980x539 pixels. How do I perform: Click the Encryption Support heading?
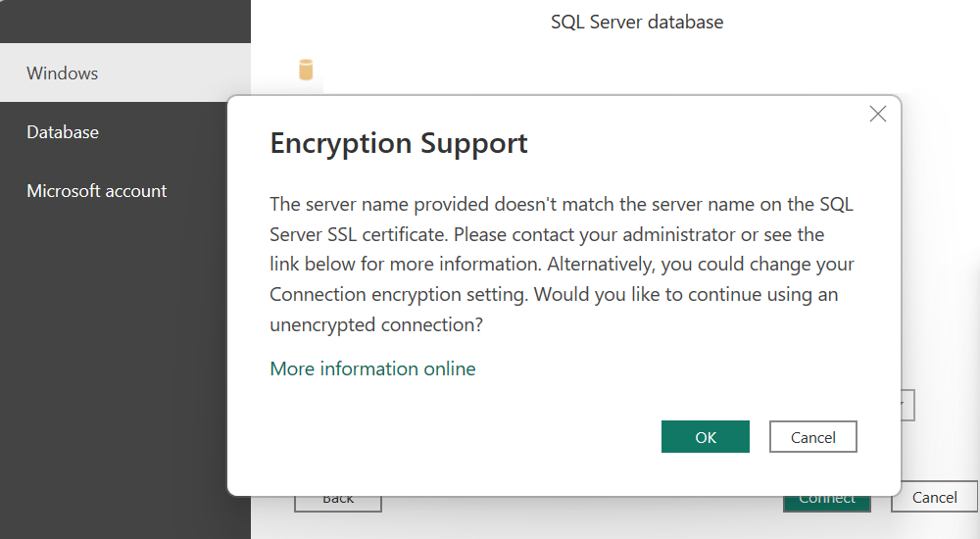tap(399, 144)
